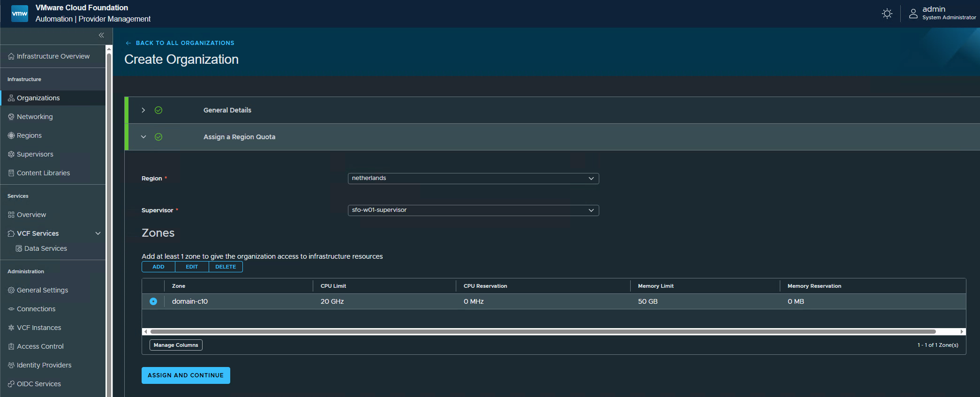The width and height of the screenshot is (980, 397).
Task: Click the CPU Reservation column header
Action: coord(485,286)
